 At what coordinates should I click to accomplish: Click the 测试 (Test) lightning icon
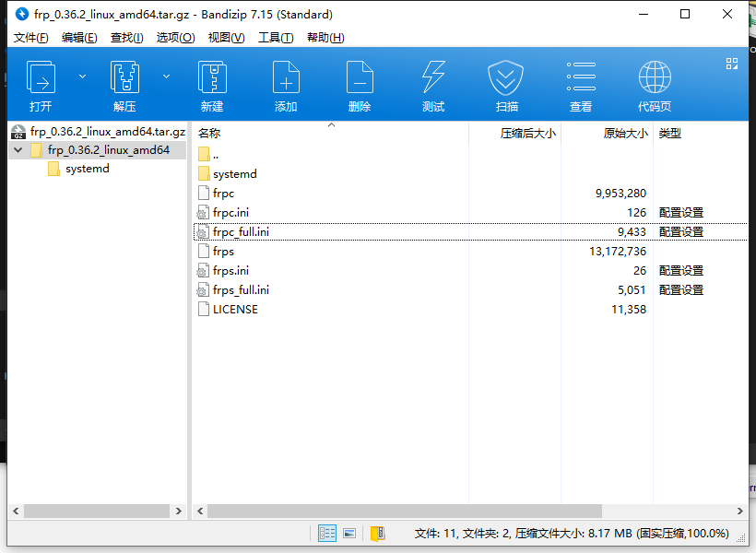(433, 78)
